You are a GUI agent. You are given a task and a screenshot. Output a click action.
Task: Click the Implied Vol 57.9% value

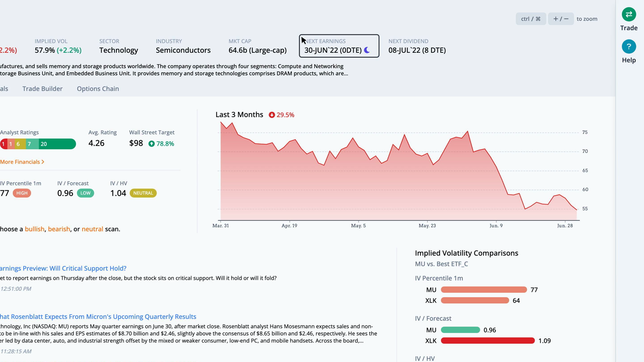pyautogui.click(x=58, y=50)
